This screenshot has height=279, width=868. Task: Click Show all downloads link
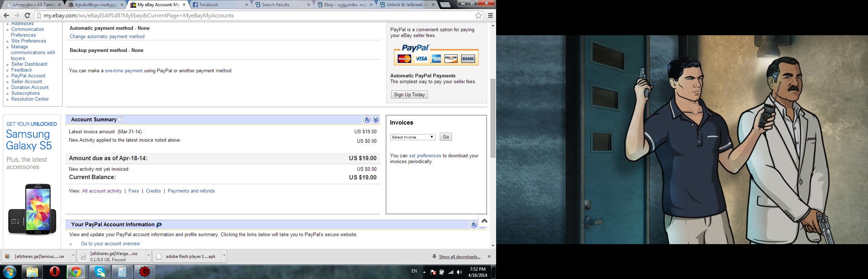click(x=459, y=257)
